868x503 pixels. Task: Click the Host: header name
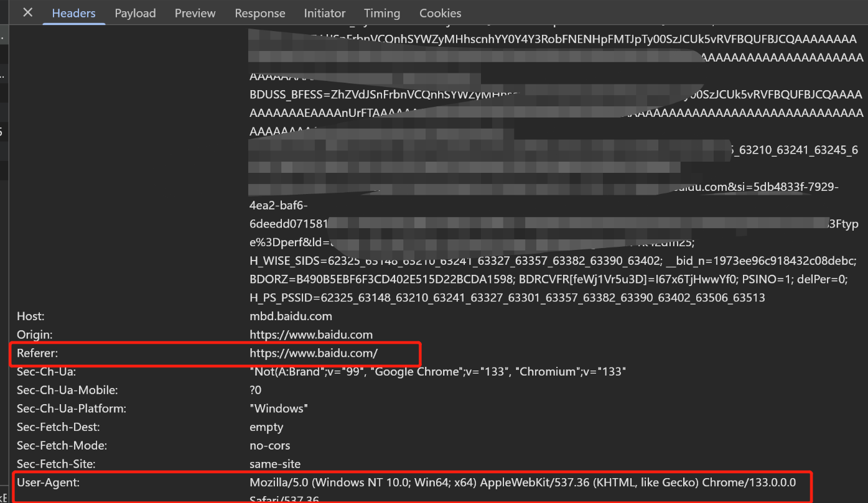click(x=30, y=316)
